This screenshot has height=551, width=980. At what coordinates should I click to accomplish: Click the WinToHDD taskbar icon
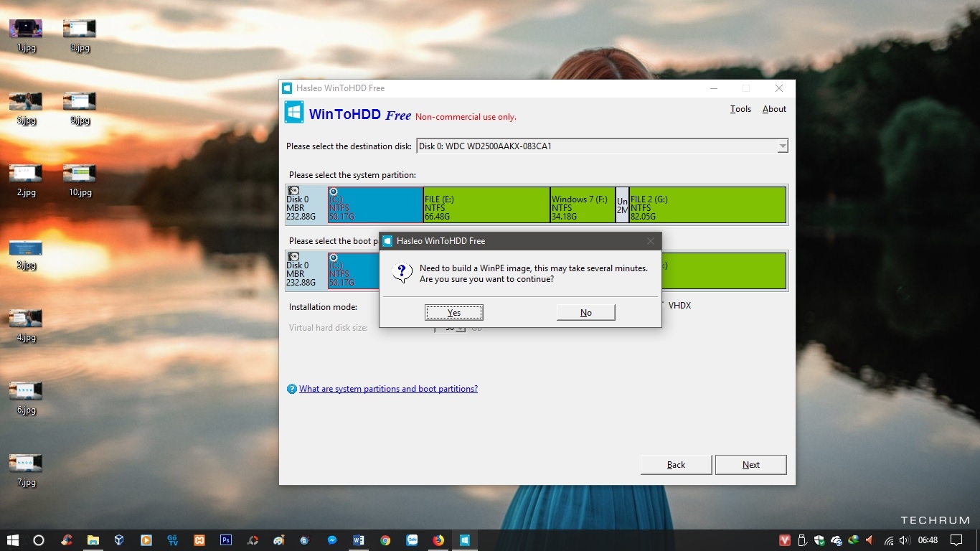point(465,540)
